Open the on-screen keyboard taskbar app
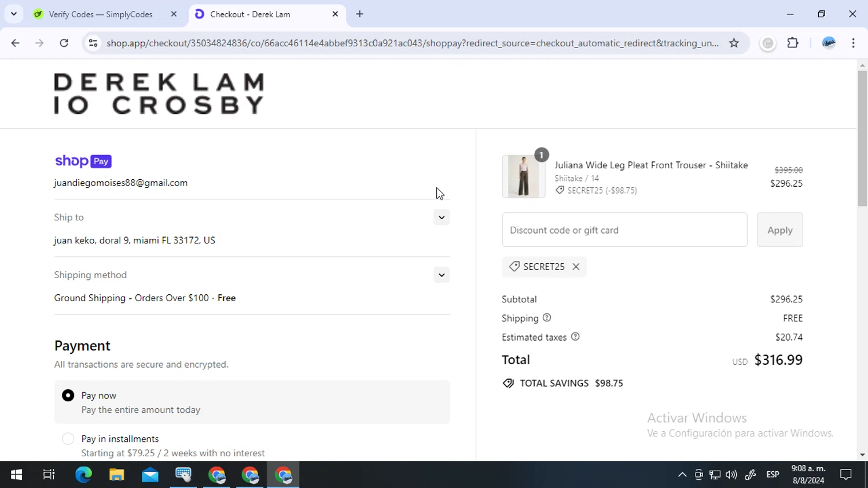This screenshot has height=488, width=868. pos(183,475)
